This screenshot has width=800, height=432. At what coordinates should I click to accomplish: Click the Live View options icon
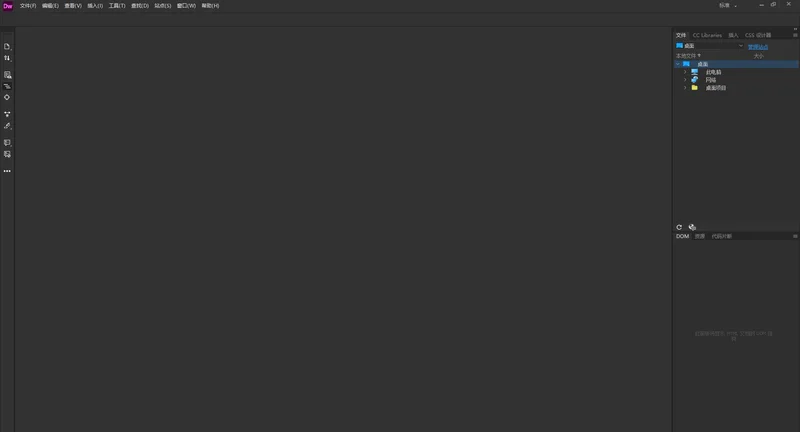click(7, 75)
